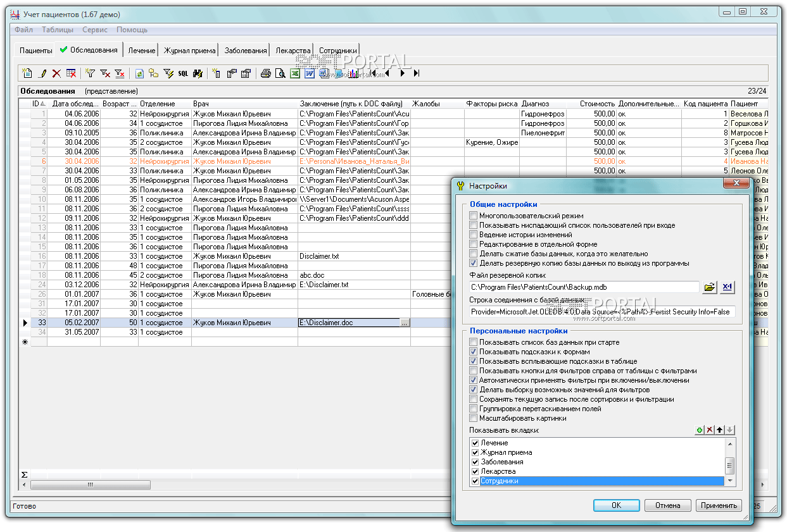Click the binoculars search icon

(197, 73)
